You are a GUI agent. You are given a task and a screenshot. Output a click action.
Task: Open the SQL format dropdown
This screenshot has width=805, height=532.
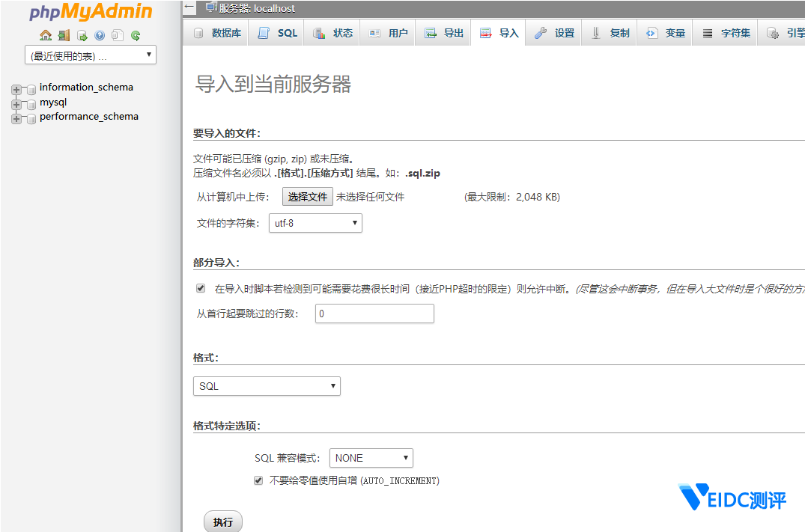click(x=267, y=386)
